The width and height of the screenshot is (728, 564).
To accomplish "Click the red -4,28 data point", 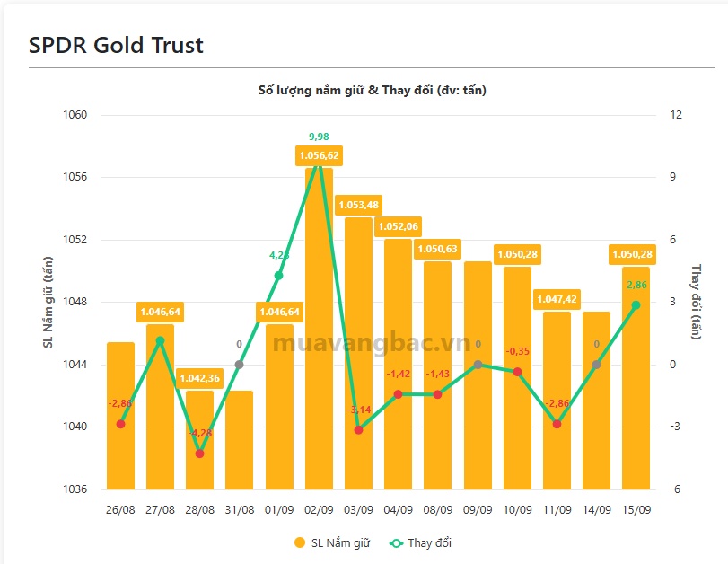I will (x=199, y=454).
